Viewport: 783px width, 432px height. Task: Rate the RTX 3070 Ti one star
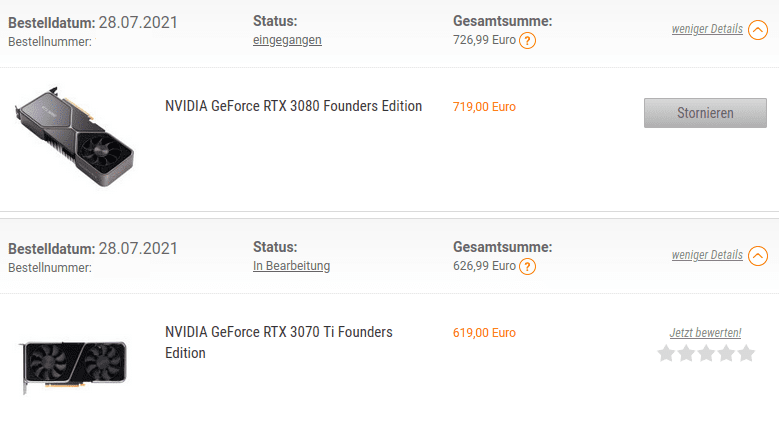tap(667, 353)
